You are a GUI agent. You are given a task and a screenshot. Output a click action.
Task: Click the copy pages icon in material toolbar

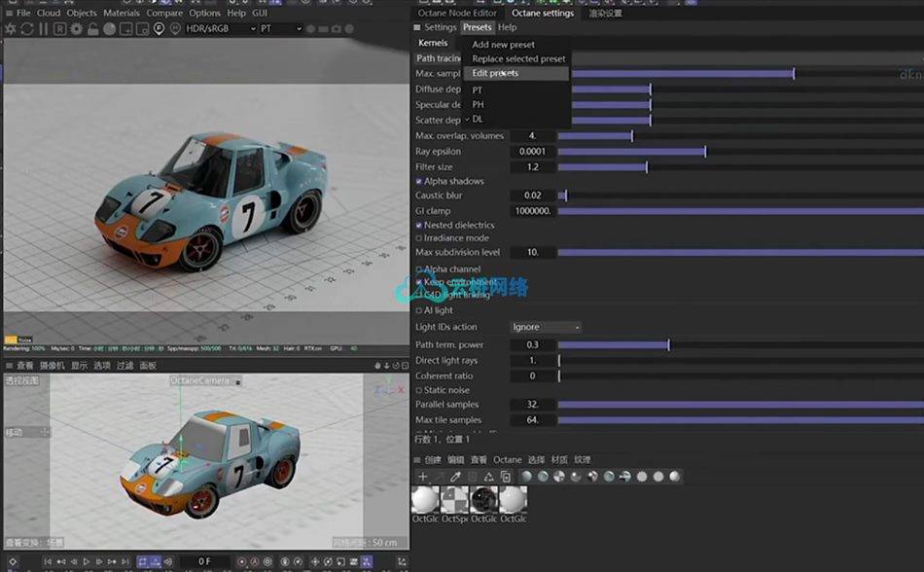point(505,476)
